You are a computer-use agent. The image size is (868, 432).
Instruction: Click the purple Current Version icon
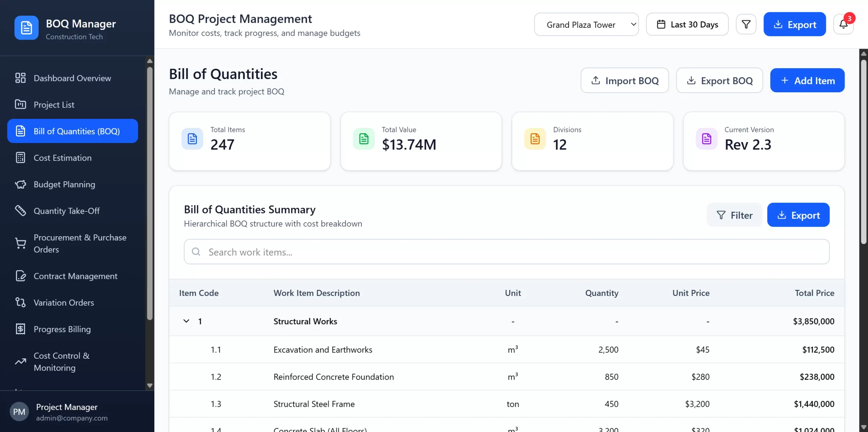click(x=706, y=139)
